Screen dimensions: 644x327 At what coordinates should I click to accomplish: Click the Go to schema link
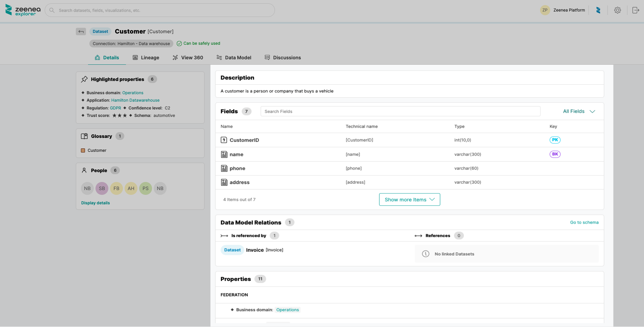click(584, 223)
